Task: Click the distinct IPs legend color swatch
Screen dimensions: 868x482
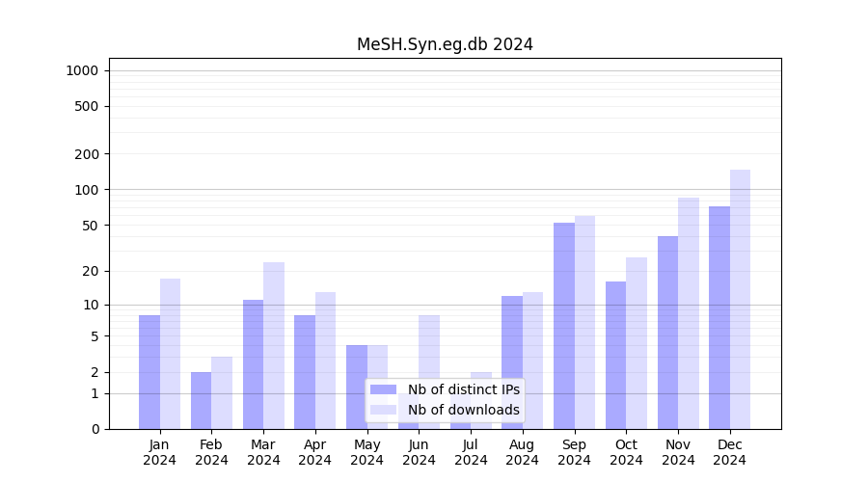Action: pyautogui.click(x=383, y=389)
